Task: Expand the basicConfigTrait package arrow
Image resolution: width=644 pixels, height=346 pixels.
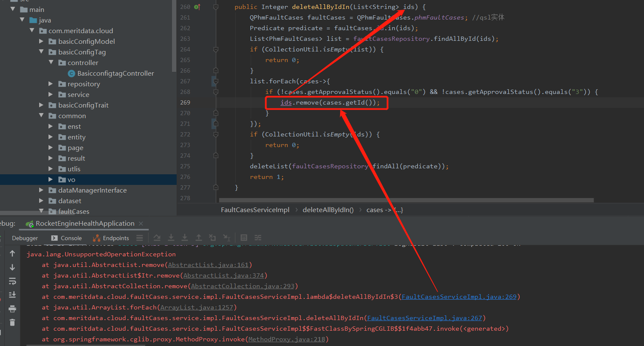Action: (41, 105)
